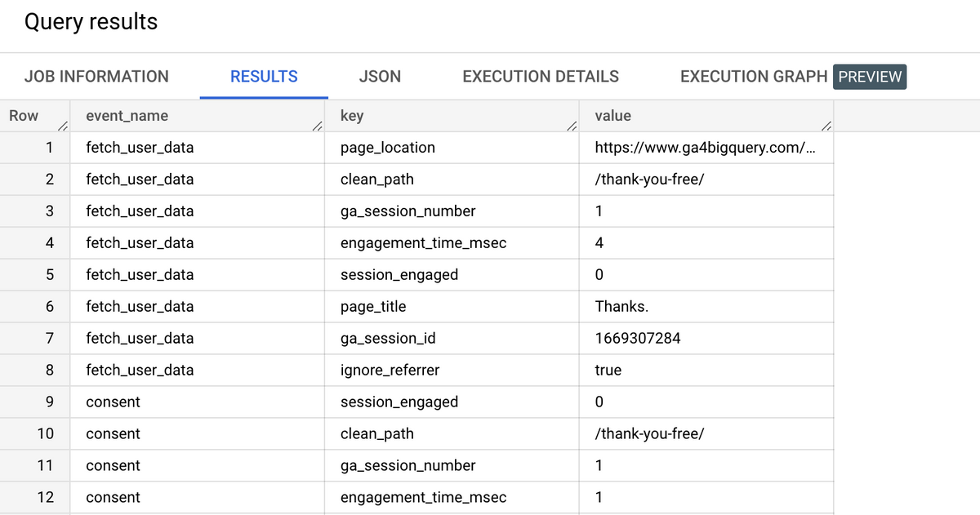Click the PREVIEW badge next to EXECUTION GRAPH
Screen dimensions: 980x515
[869, 76]
